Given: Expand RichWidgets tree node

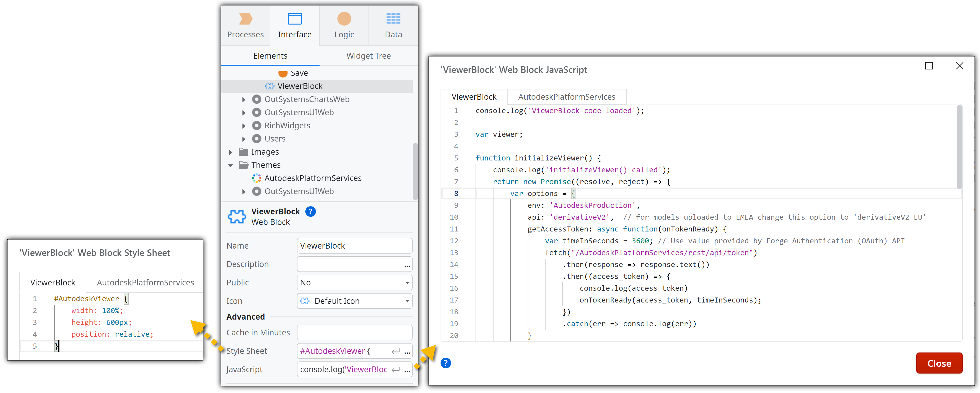Looking at the screenshot, I should coord(244,125).
